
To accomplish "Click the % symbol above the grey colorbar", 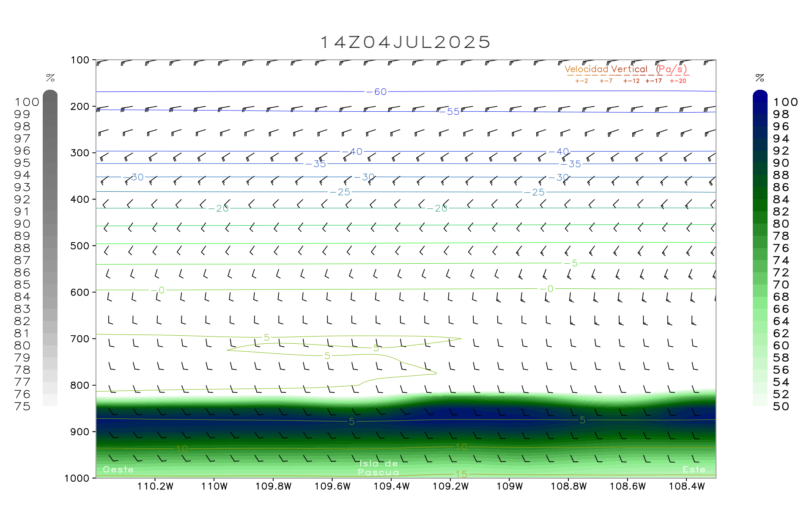I will point(50,78).
